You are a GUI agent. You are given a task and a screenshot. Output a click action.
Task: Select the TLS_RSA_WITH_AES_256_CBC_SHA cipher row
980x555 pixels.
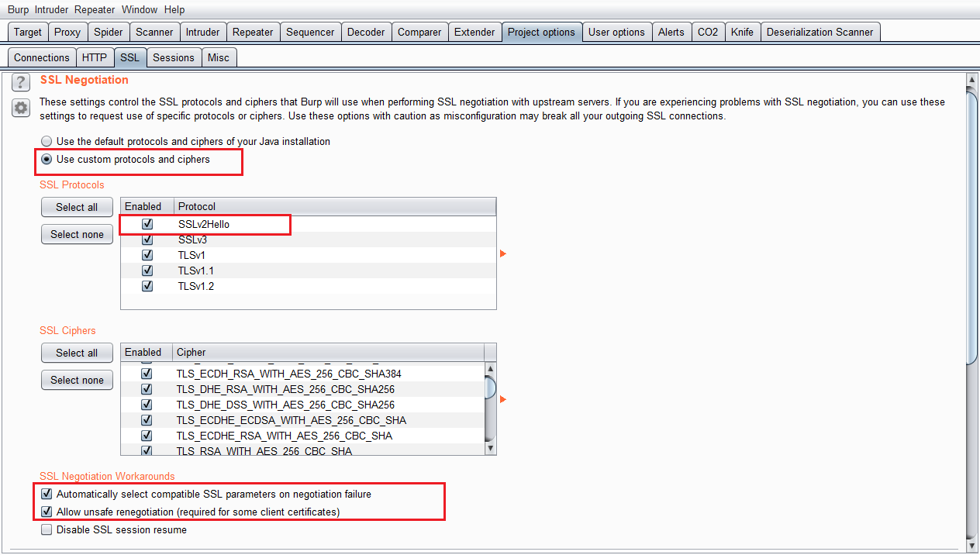click(x=303, y=450)
